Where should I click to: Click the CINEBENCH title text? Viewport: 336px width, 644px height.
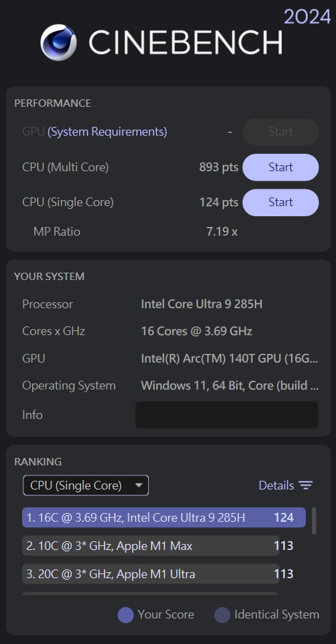tap(185, 42)
